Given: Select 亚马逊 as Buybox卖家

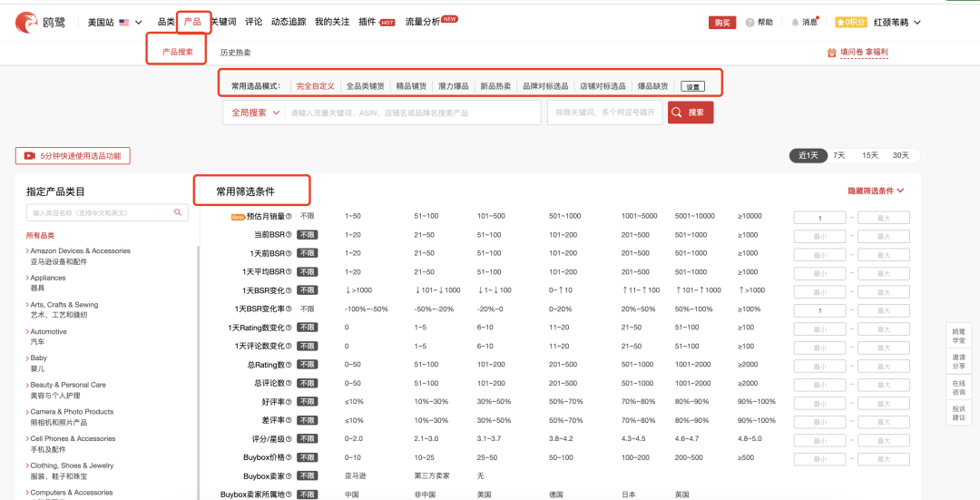Looking at the screenshot, I should 355,476.
